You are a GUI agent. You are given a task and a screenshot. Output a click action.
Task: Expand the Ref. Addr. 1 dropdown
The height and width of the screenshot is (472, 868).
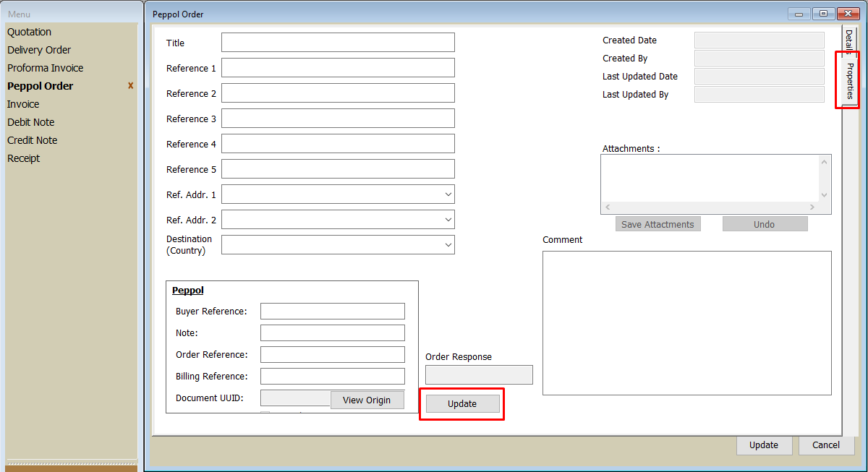pos(448,194)
